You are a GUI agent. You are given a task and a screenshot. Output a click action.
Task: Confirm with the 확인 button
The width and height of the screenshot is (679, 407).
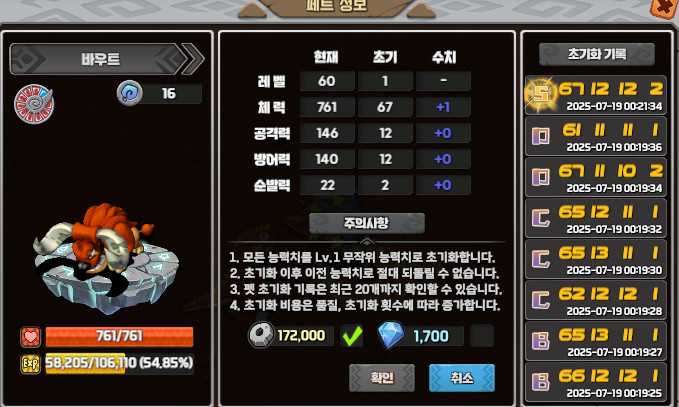[x=382, y=378]
